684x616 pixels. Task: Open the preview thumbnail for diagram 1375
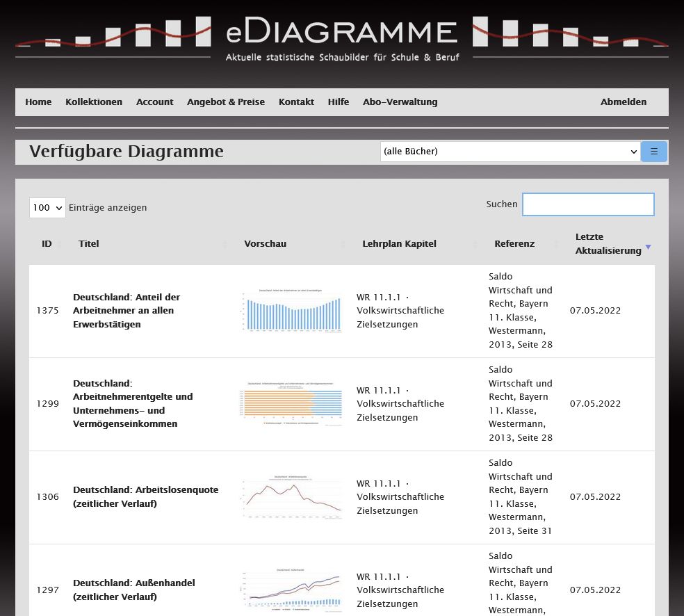pos(291,311)
